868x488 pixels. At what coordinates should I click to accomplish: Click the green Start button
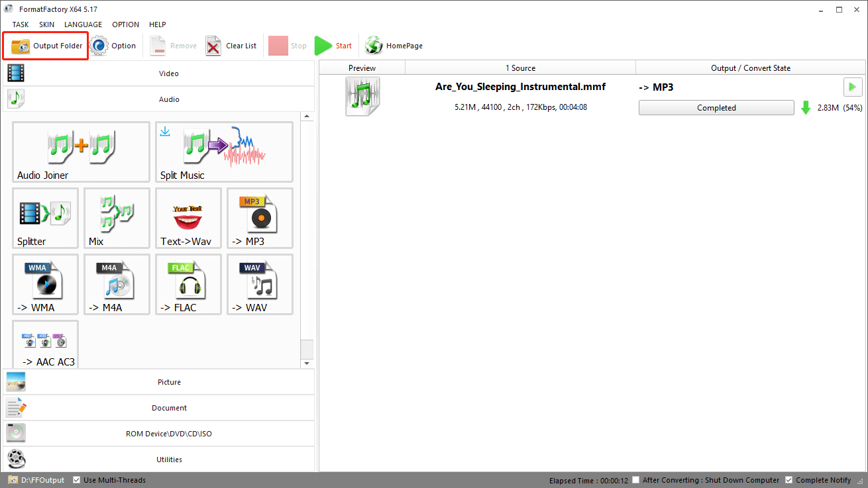333,46
